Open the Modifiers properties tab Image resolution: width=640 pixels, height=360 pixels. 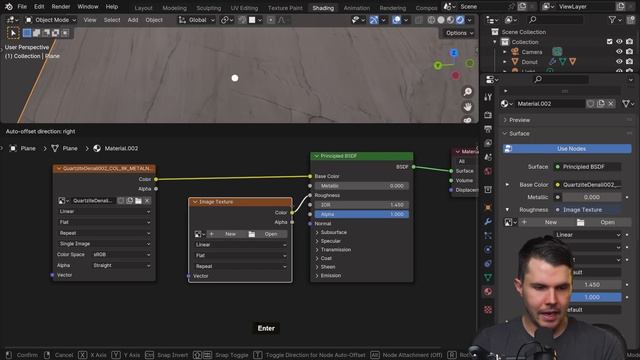click(488, 222)
